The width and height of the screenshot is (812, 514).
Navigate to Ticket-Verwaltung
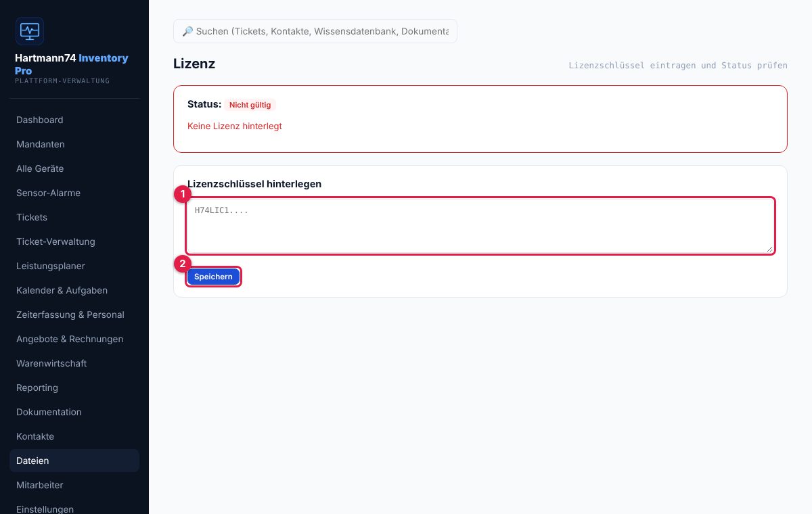(74, 241)
